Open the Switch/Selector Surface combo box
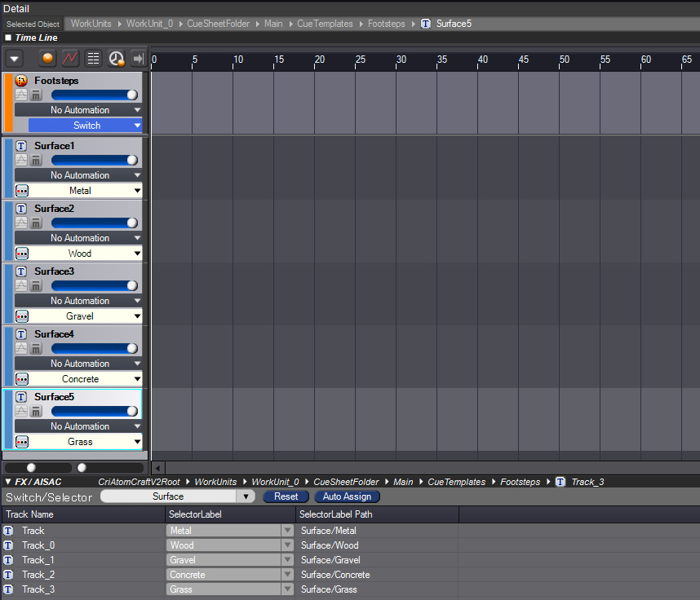 [178, 496]
